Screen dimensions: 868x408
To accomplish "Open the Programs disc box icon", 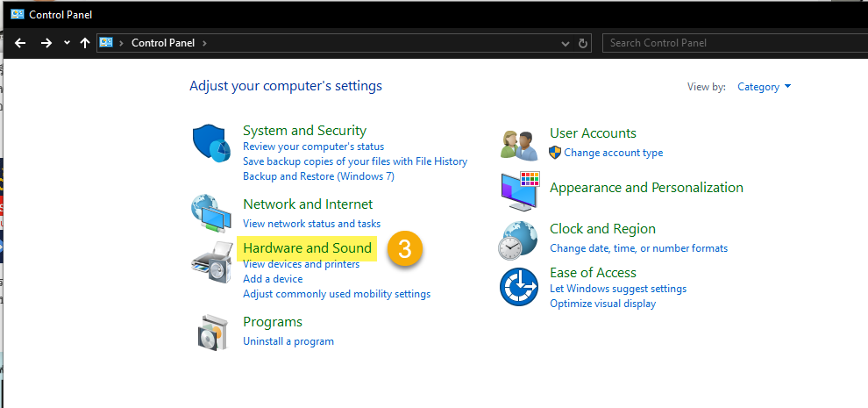I will 212,332.
